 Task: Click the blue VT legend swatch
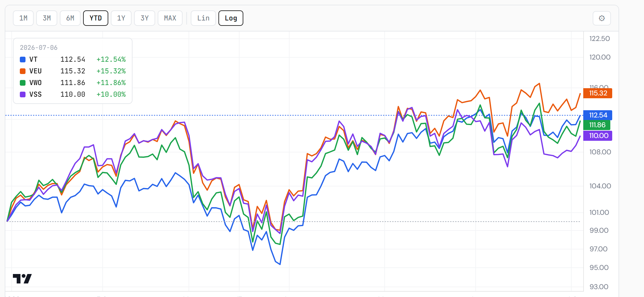click(x=23, y=60)
